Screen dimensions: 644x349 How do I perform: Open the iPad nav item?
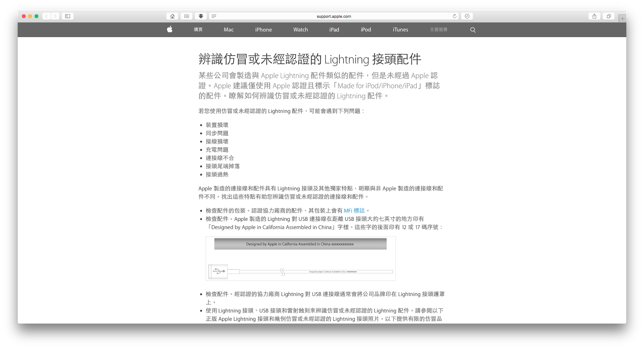point(334,30)
